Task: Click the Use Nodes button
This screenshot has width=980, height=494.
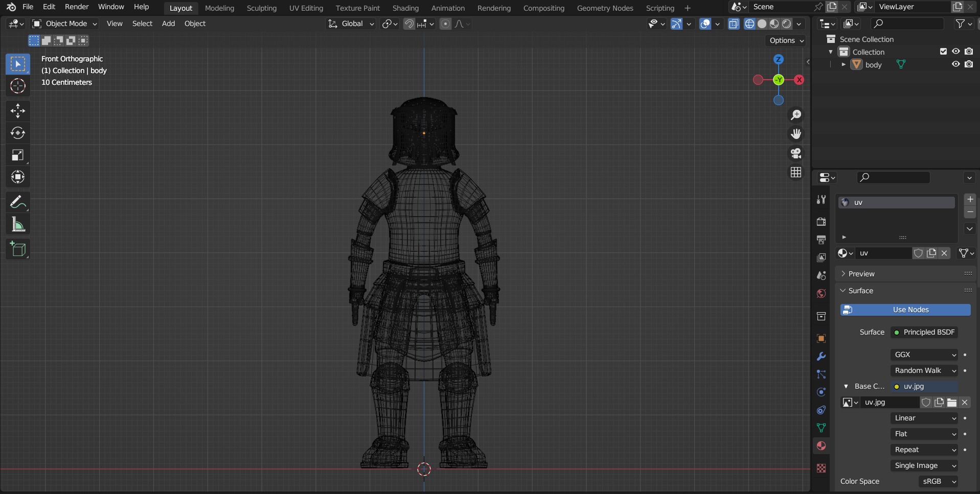Action: 905,310
